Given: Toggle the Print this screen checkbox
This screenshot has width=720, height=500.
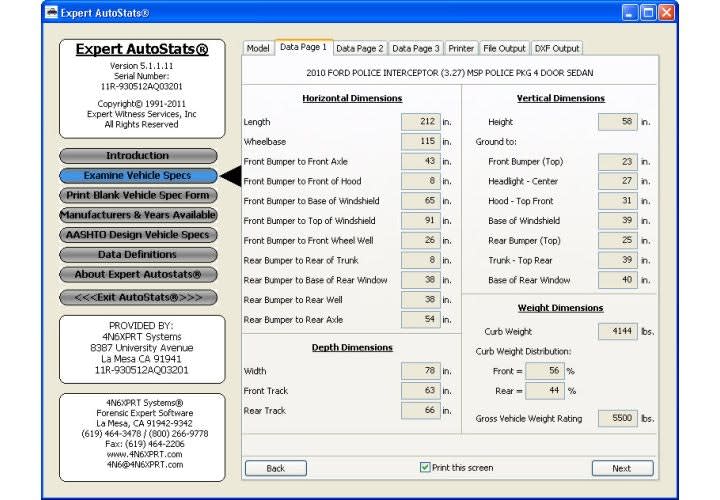Looking at the screenshot, I should [425, 467].
